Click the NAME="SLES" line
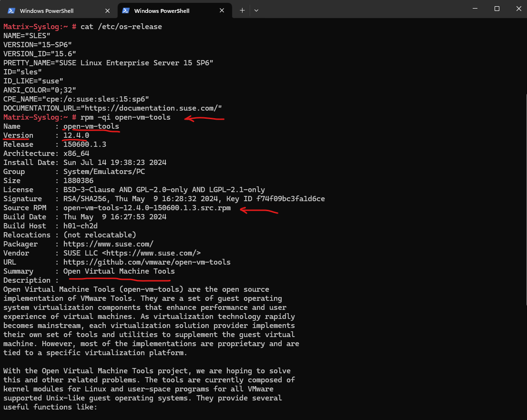This screenshot has width=527, height=420. coord(27,36)
